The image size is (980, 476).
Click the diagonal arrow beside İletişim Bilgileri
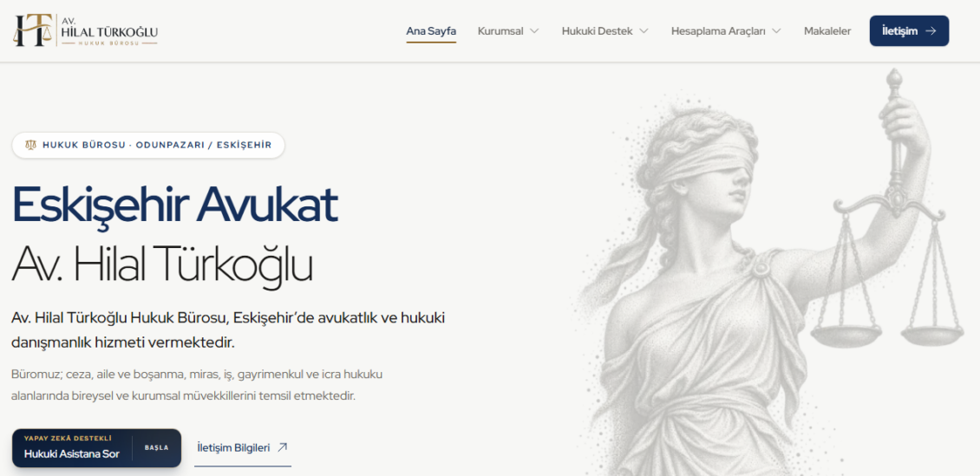(x=283, y=447)
